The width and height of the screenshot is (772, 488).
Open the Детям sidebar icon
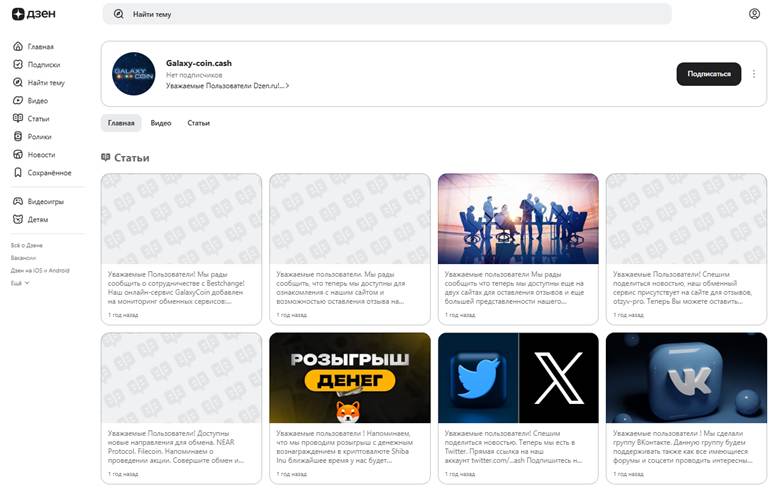[18, 219]
